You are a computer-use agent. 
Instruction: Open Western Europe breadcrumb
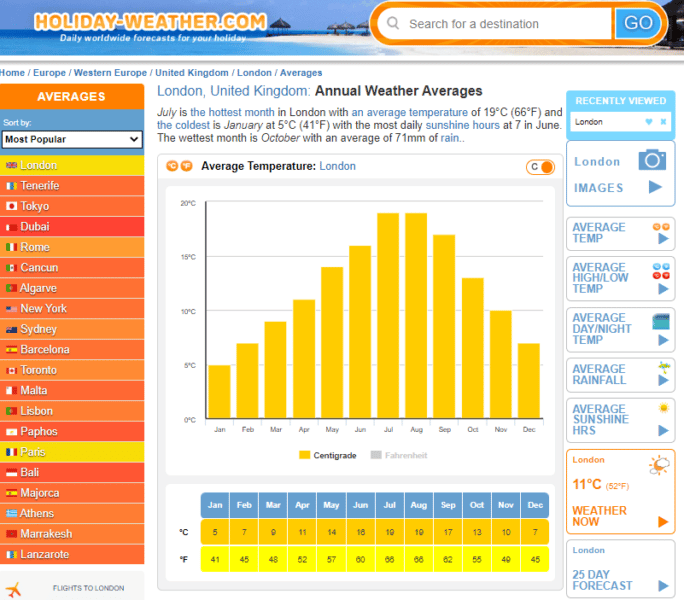[x=110, y=73]
